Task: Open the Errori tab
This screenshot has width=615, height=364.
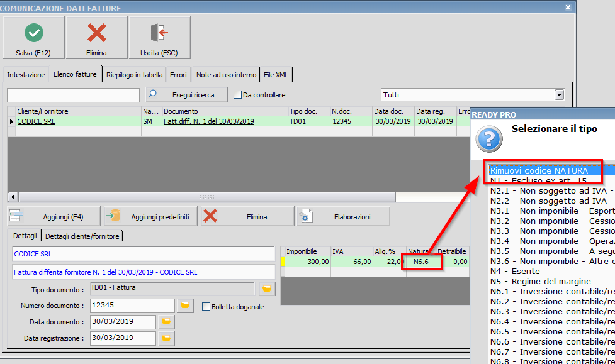Action: (179, 74)
